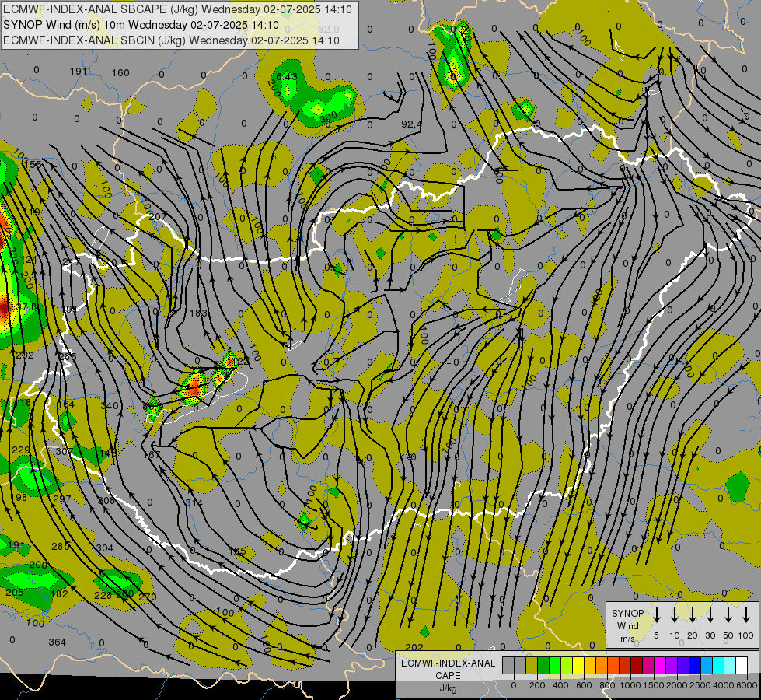Select the pure yellow CAPE legend swatch
The height and width of the screenshot is (700, 761).
578,665
